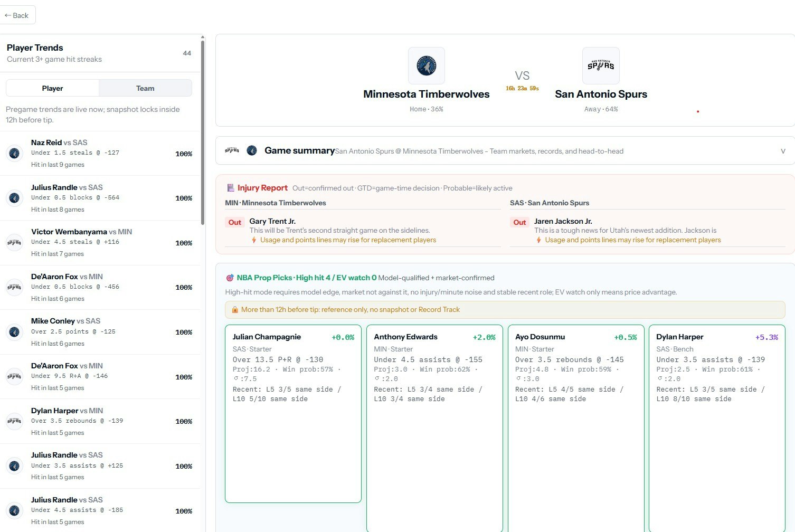Switch to the Team trends tab
The height and width of the screenshot is (532, 795).
(145, 88)
